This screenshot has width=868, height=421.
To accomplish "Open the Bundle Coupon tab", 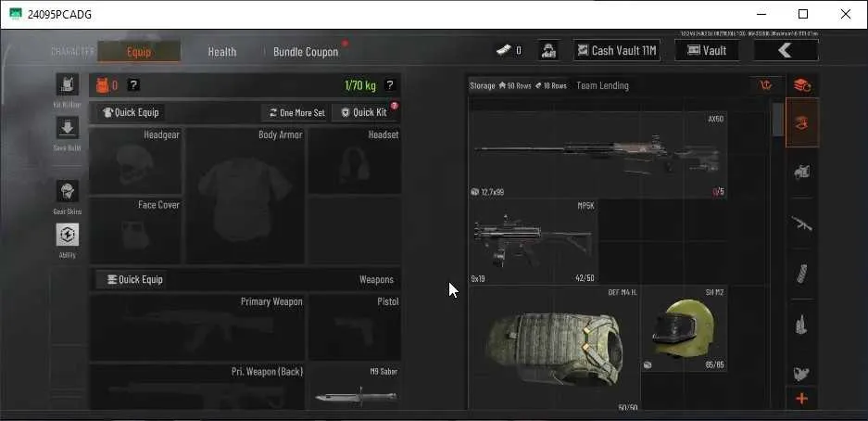I will coord(306,52).
